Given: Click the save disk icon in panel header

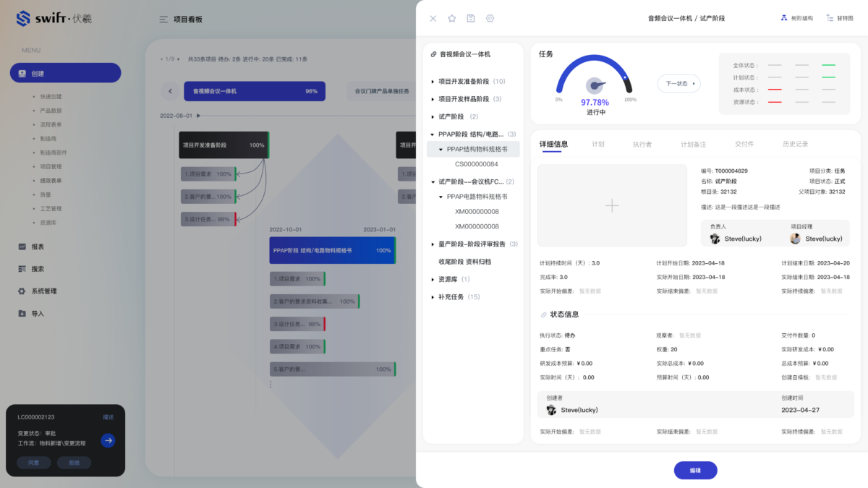Looking at the screenshot, I should point(471,18).
